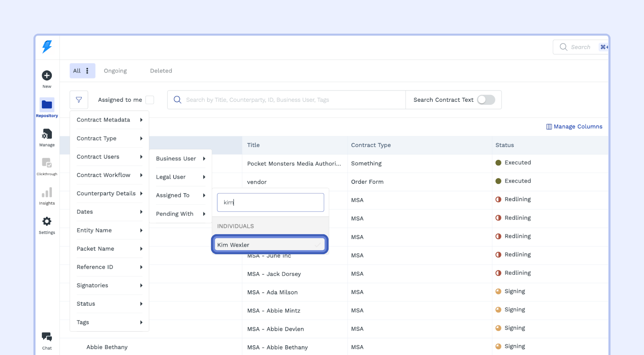Click the user search field containing kim
Viewport: 644px width, 355px height.
(270, 203)
